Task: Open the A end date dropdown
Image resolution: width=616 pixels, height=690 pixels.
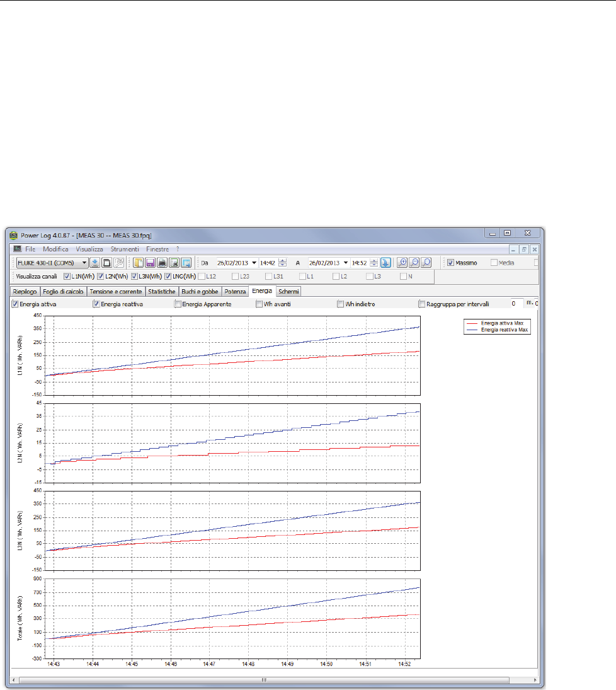Action: point(346,263)
